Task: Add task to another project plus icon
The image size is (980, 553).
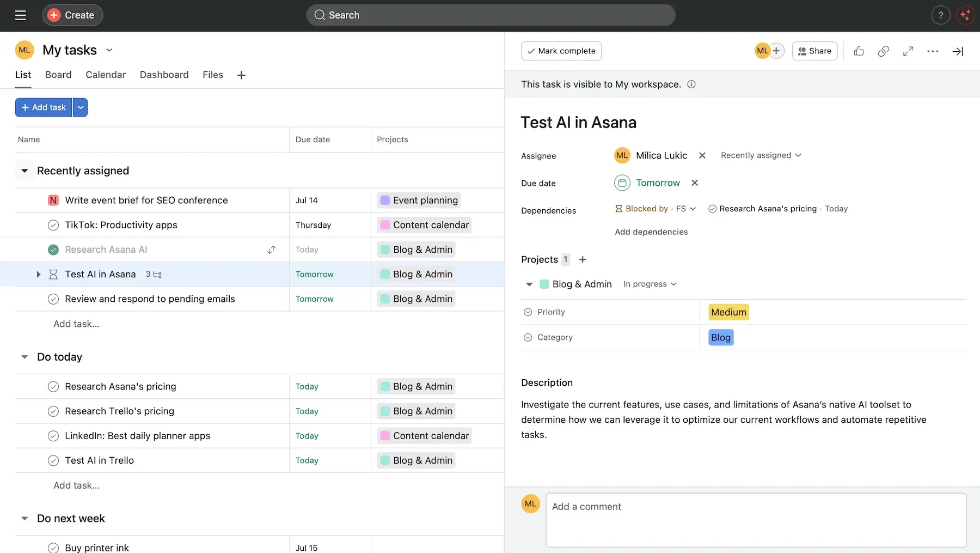Action: [x=583, y=259]
